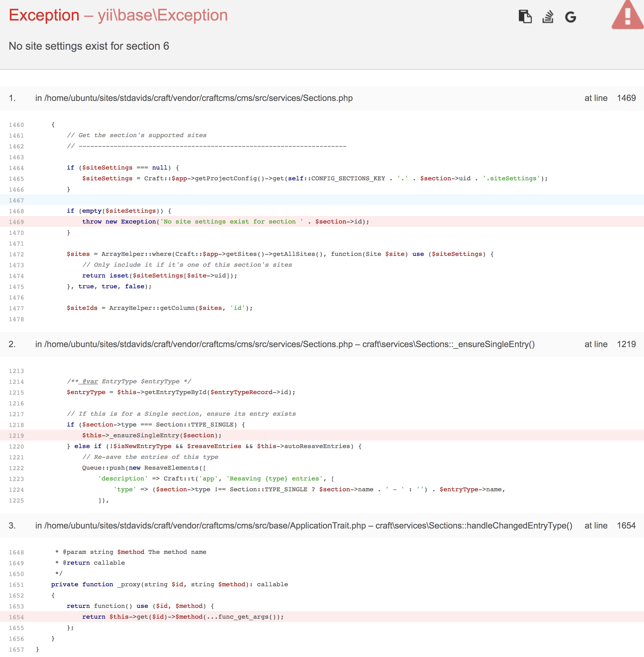Image resolution: width=644 pixels, height=657 pixels.
Task: Collapse stack frame 2, _ensureSingleEntry()
Action: [284, 344]
